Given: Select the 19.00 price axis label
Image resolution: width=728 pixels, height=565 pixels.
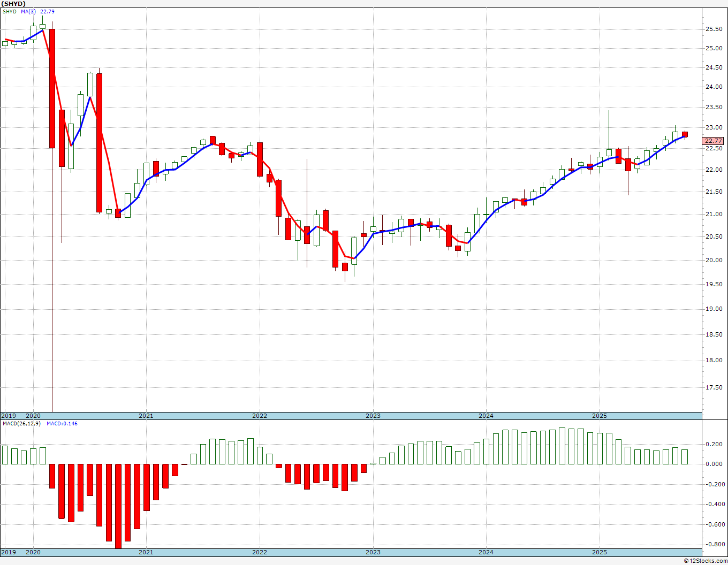Looking at the screenshot, I should pos(714,309).
